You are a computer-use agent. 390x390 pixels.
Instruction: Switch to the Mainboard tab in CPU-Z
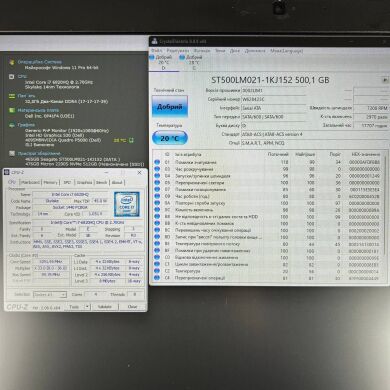(x=30, y=182)
